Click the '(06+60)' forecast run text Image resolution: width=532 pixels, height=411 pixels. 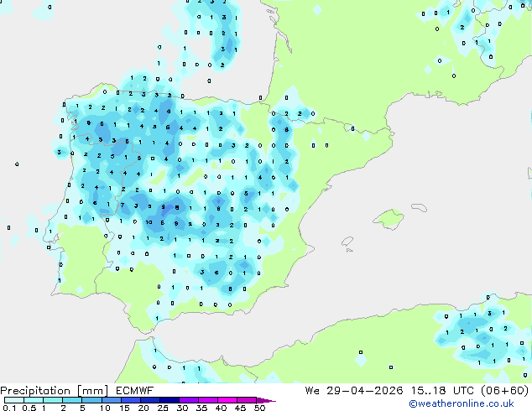(x=505, y=391)
